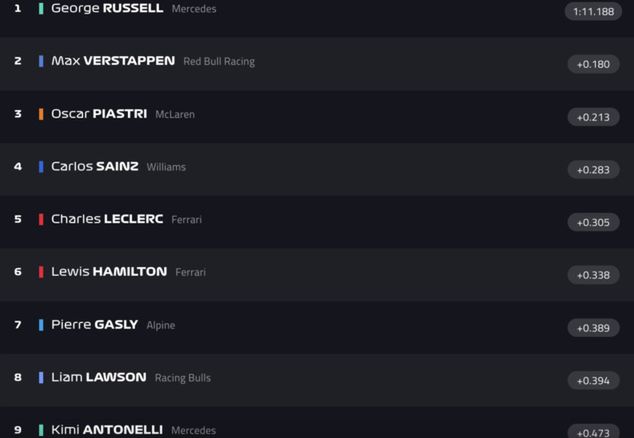This screenshot has height=438, width=634.
Task: Click Lewis Hamilton's name
Action: [109, 272]
